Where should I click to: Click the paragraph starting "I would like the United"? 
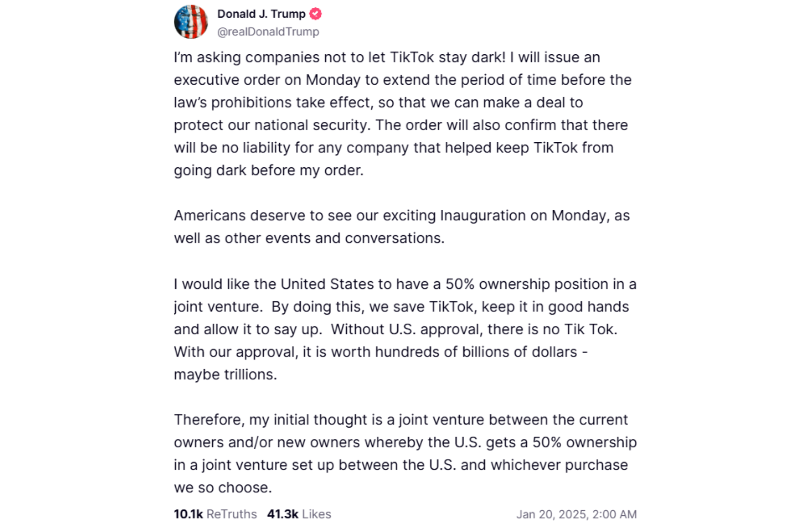coord(405,329)
